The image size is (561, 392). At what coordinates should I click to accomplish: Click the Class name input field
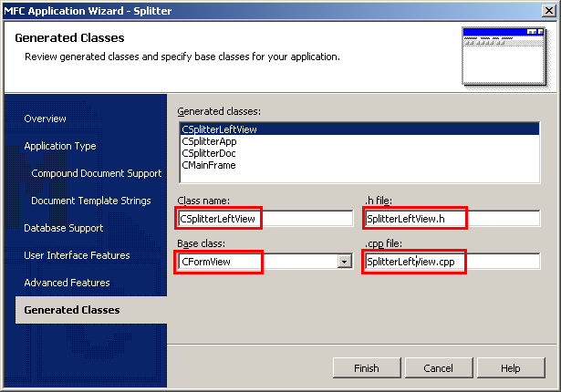coord(265,219)
